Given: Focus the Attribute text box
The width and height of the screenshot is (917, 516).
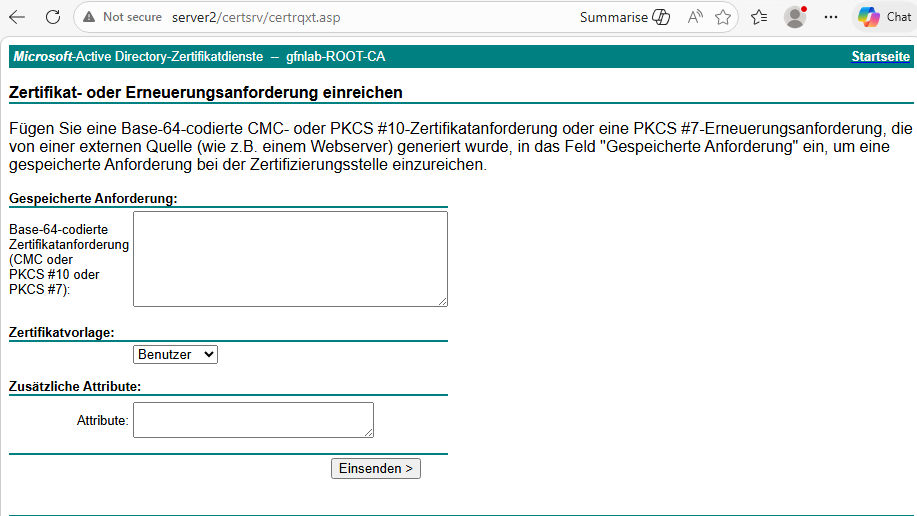Looking at the screenshot, I should (253, 419).
